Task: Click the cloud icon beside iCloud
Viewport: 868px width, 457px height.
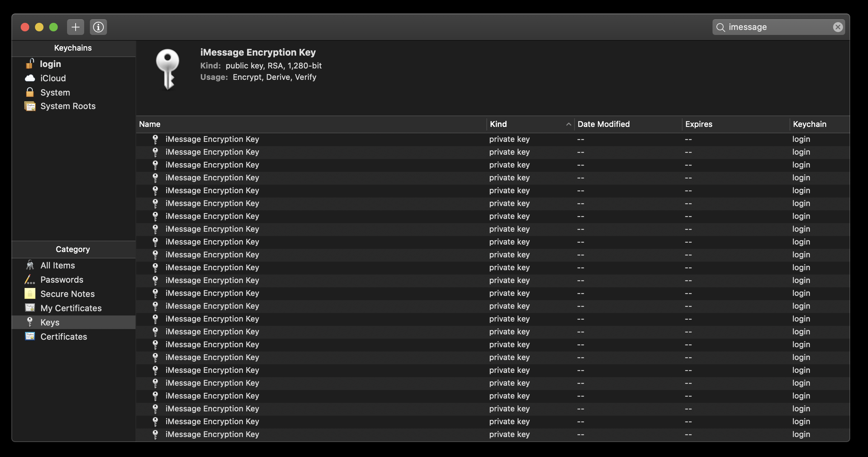Action: [30, 78]
